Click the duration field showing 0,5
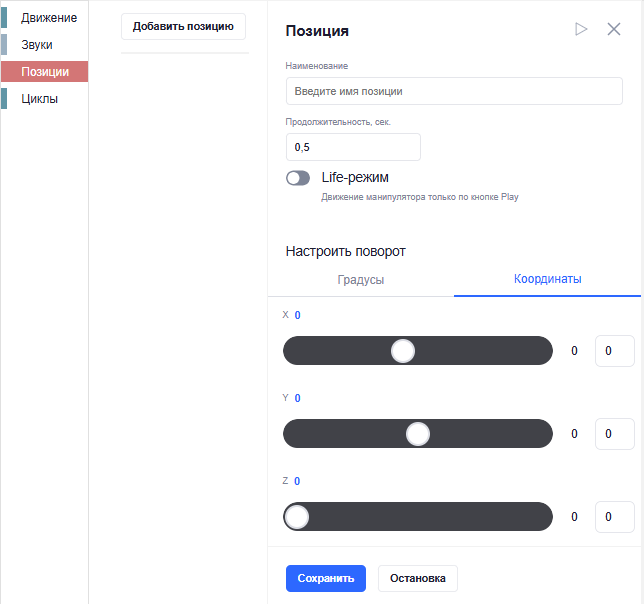Screen dimensions: 644x604 [x=353, y=147]
